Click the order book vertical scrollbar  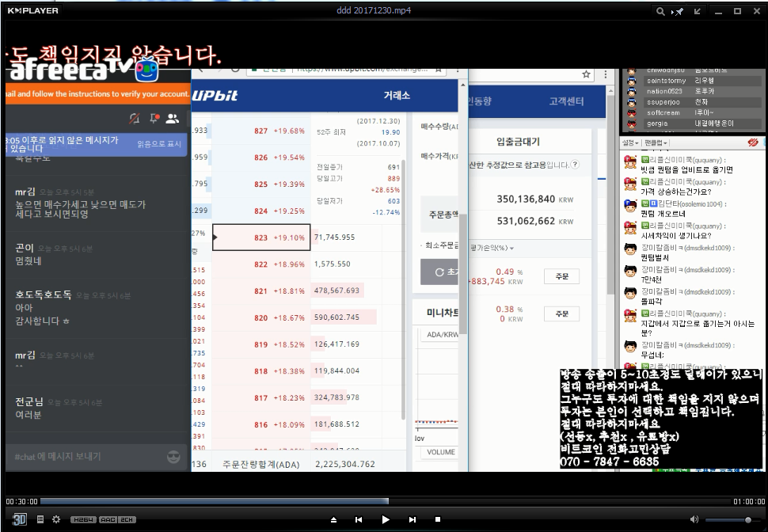tap(404, 289)
